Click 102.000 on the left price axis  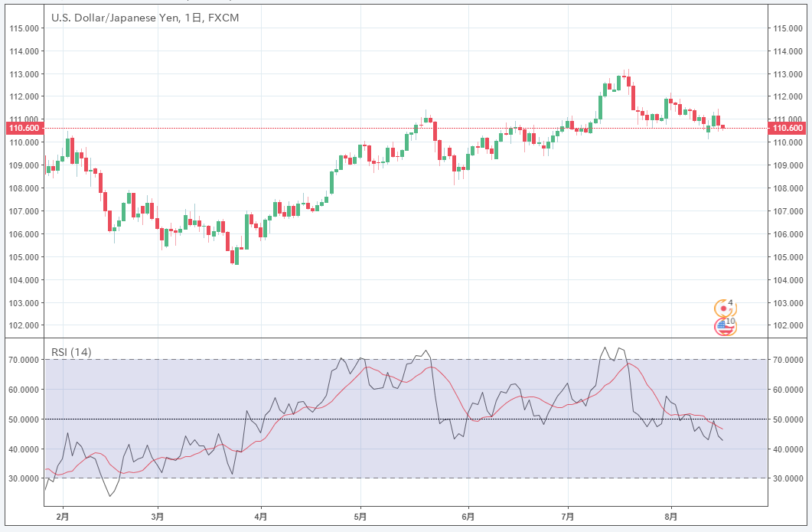point(24,325)
